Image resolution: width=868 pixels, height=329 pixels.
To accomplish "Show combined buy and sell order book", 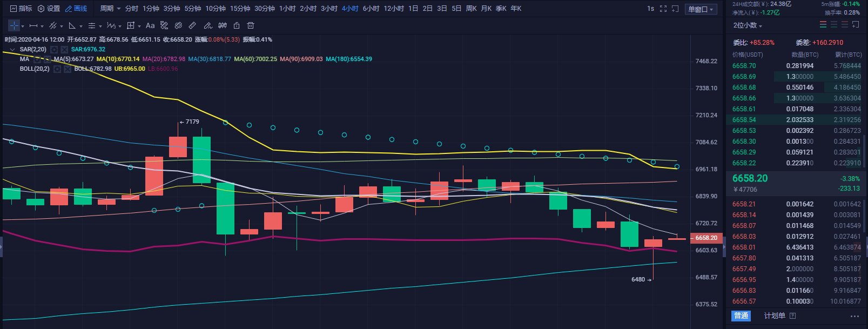I will pos(823,25).
